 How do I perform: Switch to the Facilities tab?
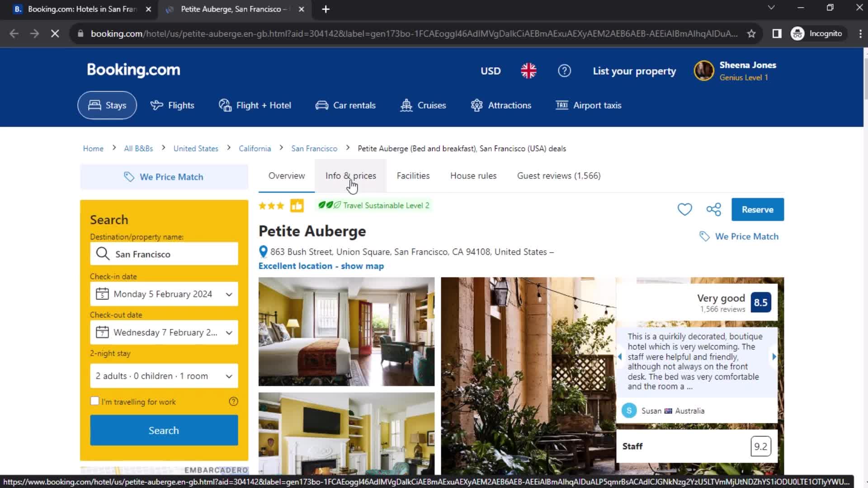click(413, 176)
